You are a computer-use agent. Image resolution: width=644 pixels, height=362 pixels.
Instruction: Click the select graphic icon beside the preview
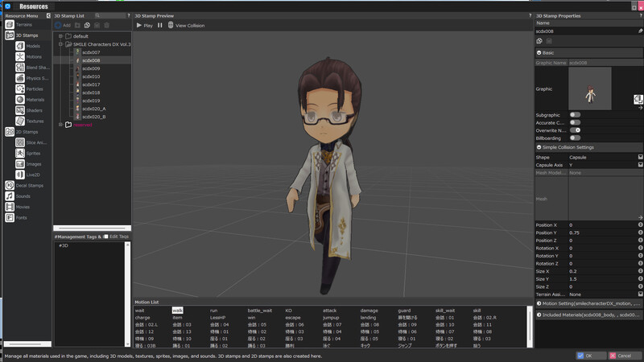[x=638, y=99]
